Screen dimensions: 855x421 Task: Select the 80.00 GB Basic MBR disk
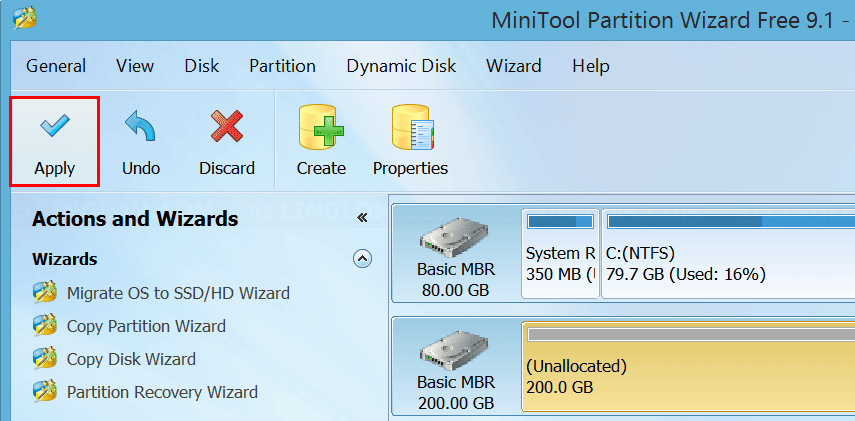coord(456,254)
